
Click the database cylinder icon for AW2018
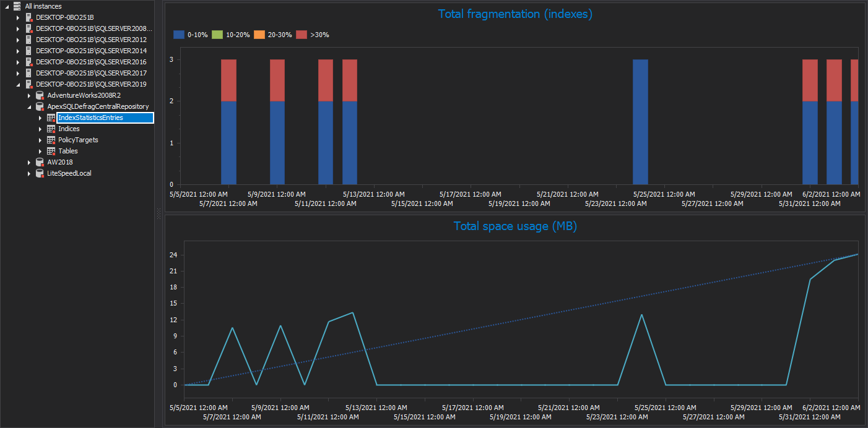click(x=40, y=162)
